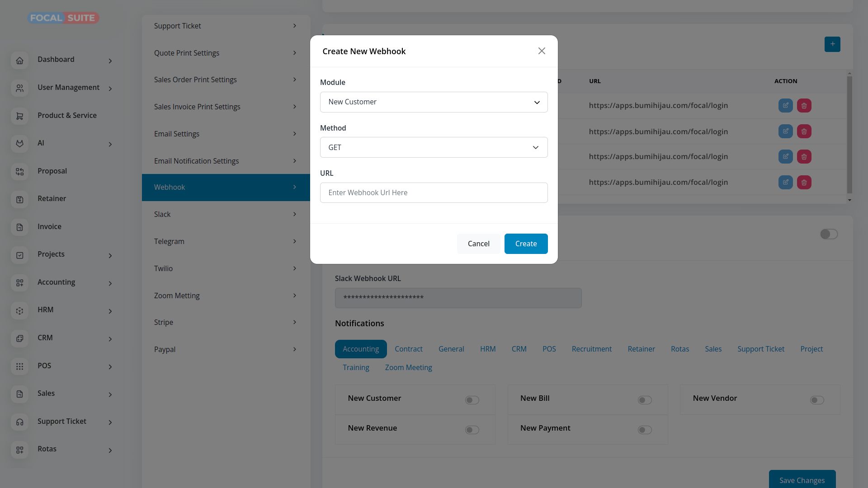The height and width of the screenshot is (488, 868).
Task: Click the Support Ticket headset icon
Action: pos(19,422)
